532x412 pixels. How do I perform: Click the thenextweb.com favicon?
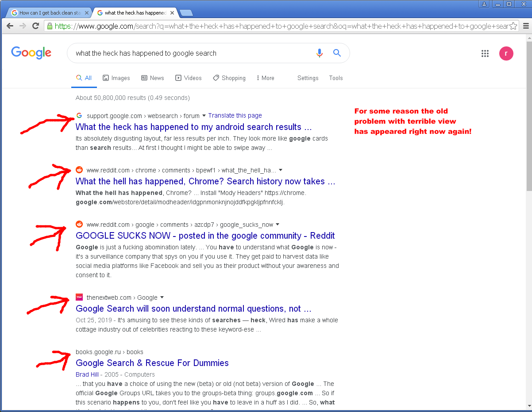(x=79, y=297)
